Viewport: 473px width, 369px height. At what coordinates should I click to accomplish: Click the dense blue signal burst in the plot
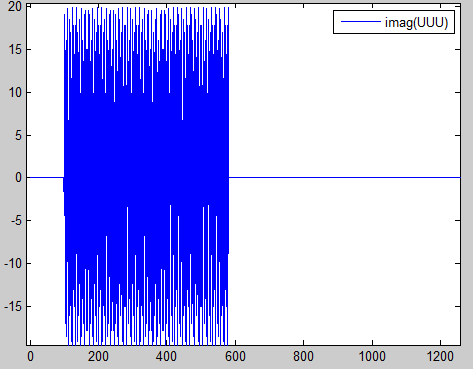pos(146,176)
